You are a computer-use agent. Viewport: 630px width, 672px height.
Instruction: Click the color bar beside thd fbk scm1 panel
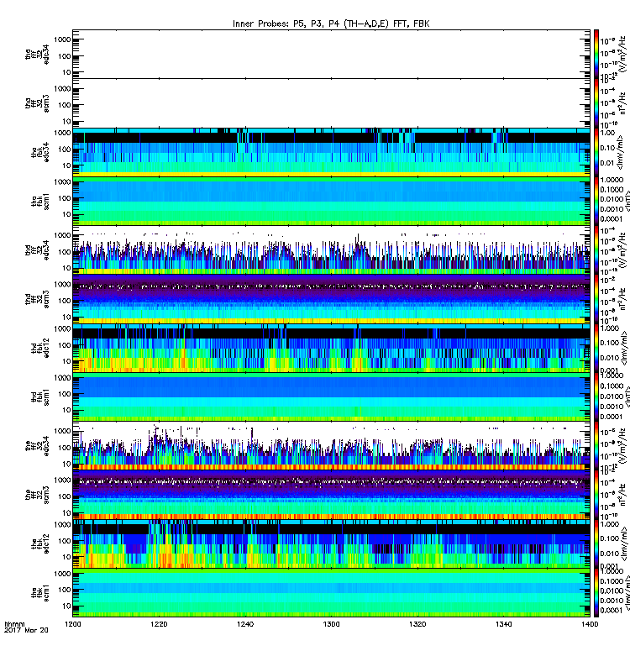tap(596, 396)
